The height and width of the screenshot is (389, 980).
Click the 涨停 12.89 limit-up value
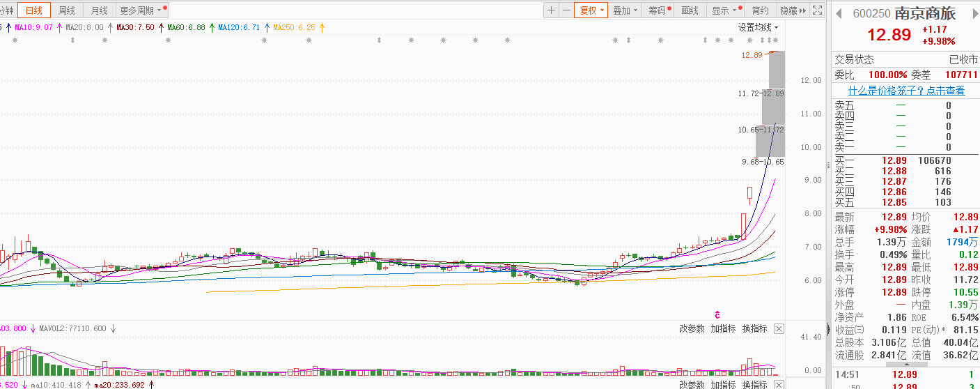[894, 292]
